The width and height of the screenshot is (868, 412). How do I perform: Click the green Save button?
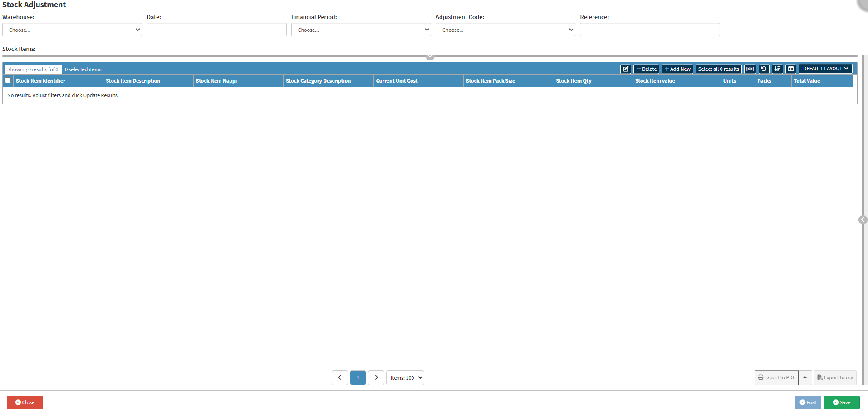coord(841,402)
